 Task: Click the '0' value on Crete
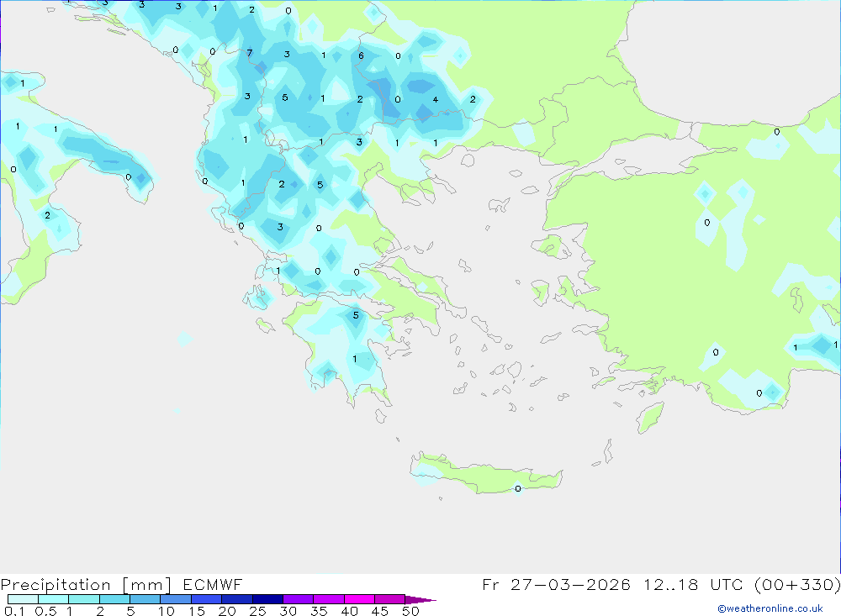point(517,488)
